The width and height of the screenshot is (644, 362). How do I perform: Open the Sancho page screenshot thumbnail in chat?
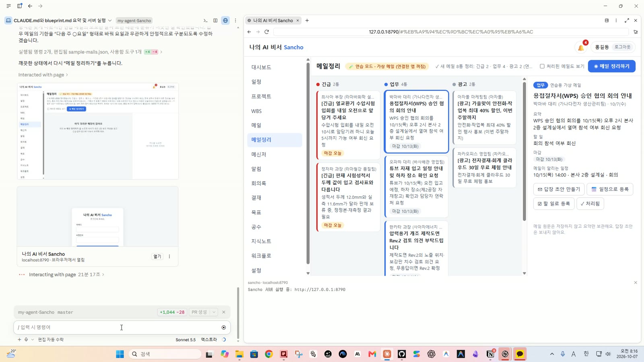98,131
